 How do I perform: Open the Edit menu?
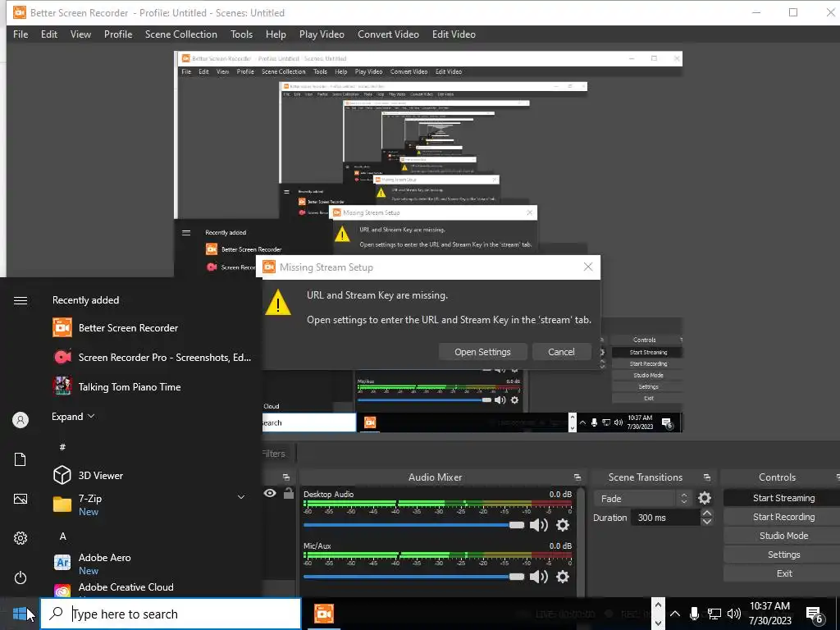pyautogui.click(x=48, y=34)
